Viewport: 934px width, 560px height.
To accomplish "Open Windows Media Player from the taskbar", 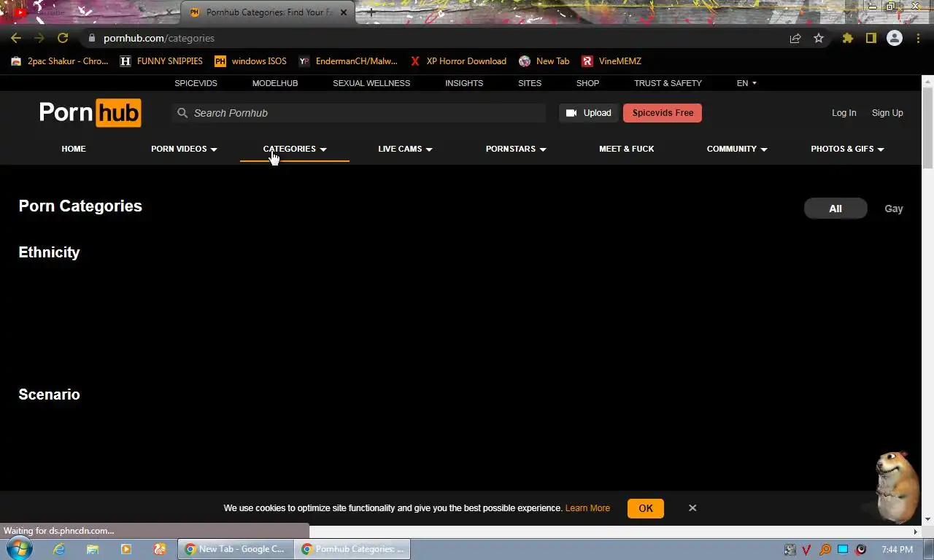I will (x=126, y=549).
